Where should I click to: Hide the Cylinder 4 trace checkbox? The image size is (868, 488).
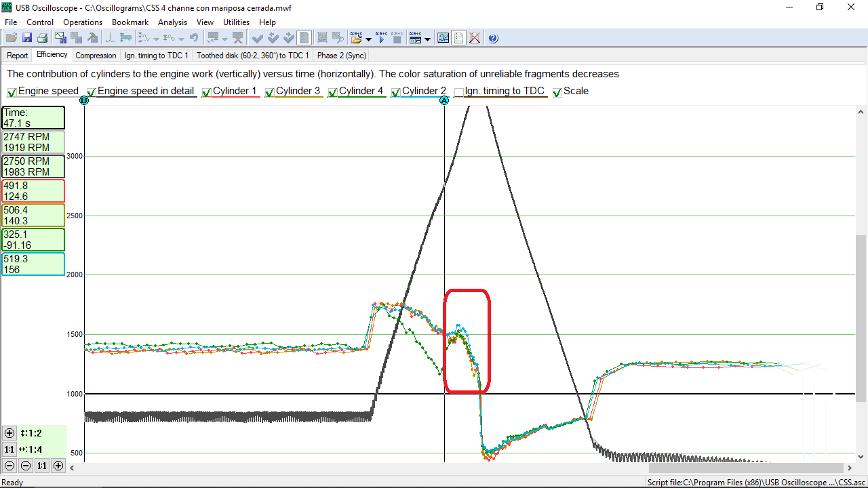[333, 92]
